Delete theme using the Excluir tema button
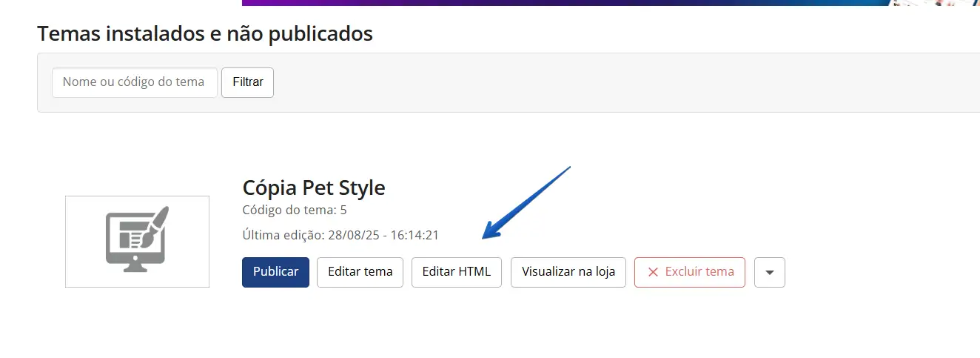Viewport: 980px width, 358px height. coord(689,272)
